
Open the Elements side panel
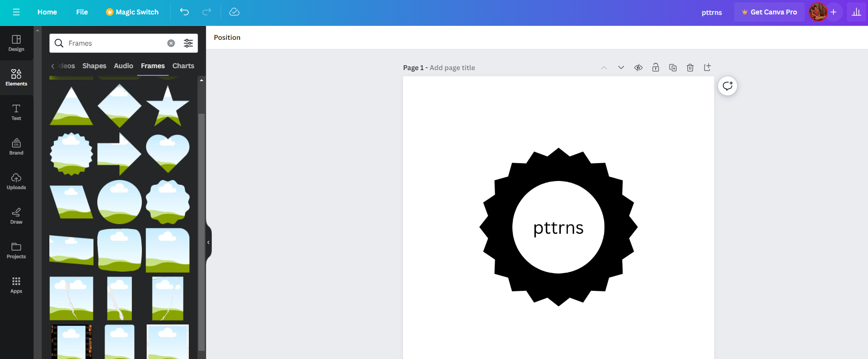(x=16, y=78)
